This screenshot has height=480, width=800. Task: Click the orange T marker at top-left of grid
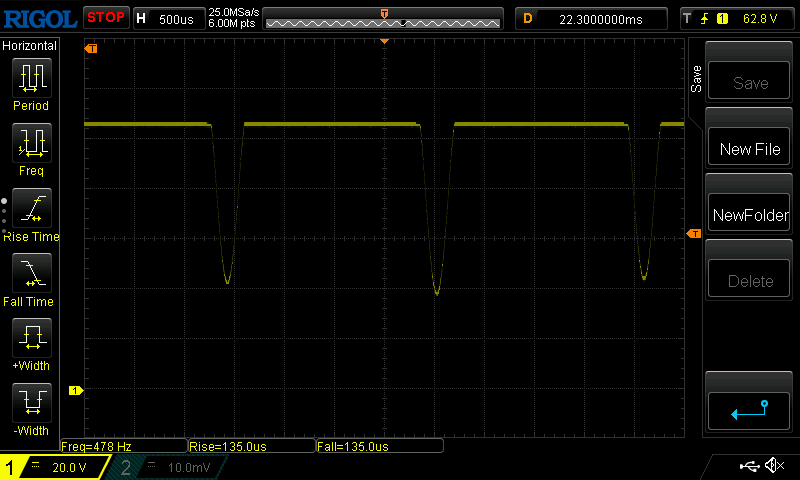coord(91,48)
